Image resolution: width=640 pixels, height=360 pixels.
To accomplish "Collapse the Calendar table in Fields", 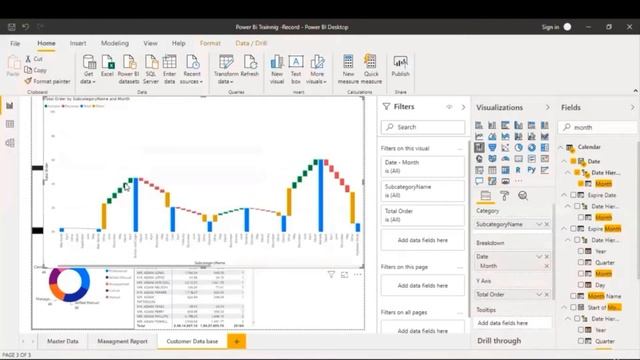I will click(561, 147).
